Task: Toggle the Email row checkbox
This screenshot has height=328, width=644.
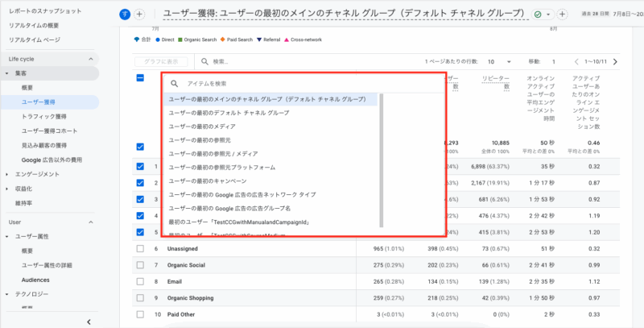Action: click(x=140, y=281)
